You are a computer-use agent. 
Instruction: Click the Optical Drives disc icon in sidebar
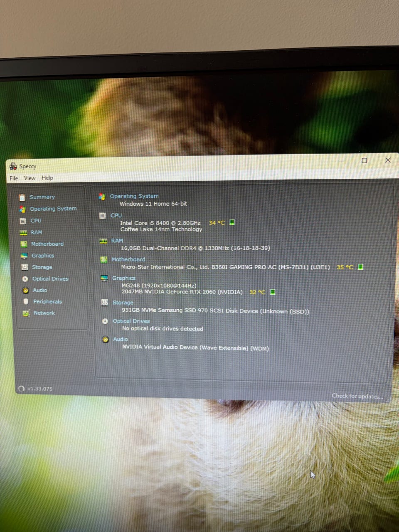25,279
